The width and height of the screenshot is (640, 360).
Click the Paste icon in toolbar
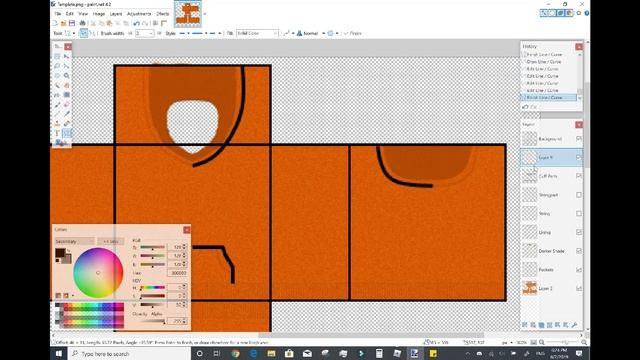pyautogui.click(x=109, y=23)
